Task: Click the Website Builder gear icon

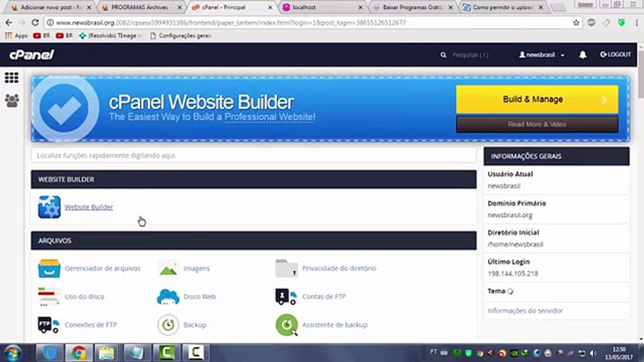Action: tap(49, 207)
